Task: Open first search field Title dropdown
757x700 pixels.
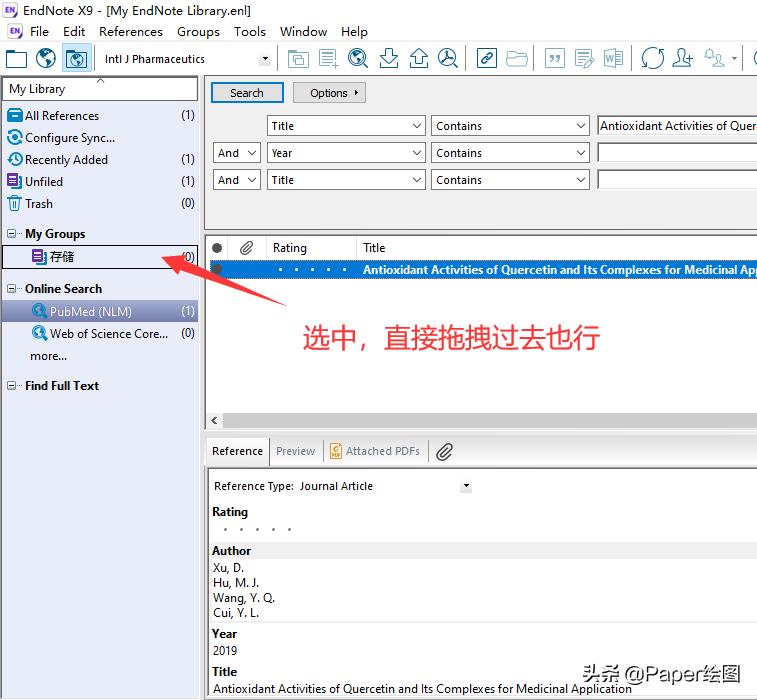Action: [x=346, y=126]
